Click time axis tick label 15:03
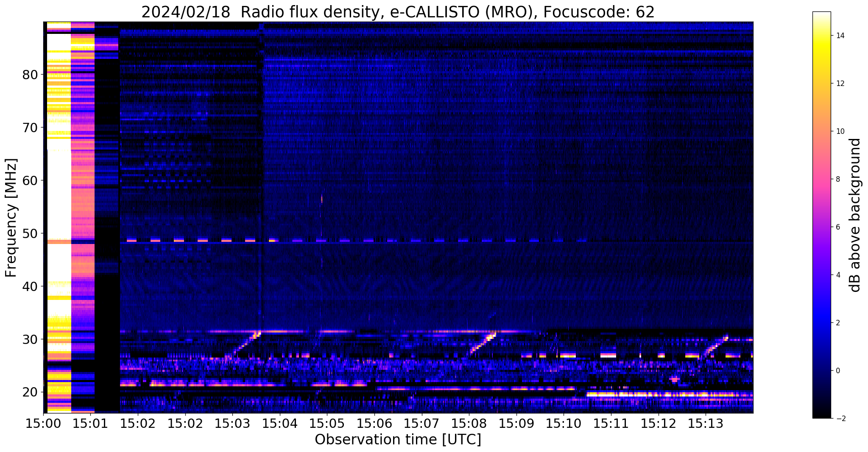This screenshot has height=452, width=868. click(233, 423)
